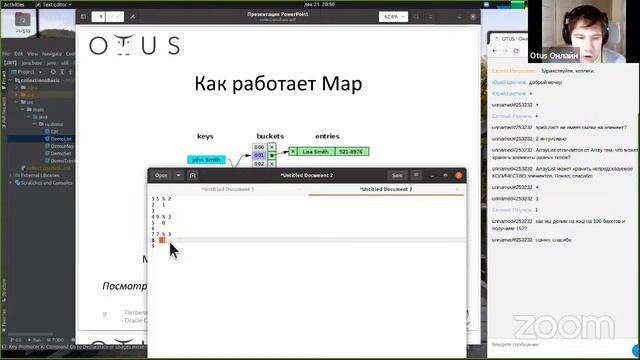The height and width of the screenshot is (360, 640).
Task: Toggle the Favorites side tab
Action: point(4,320)
